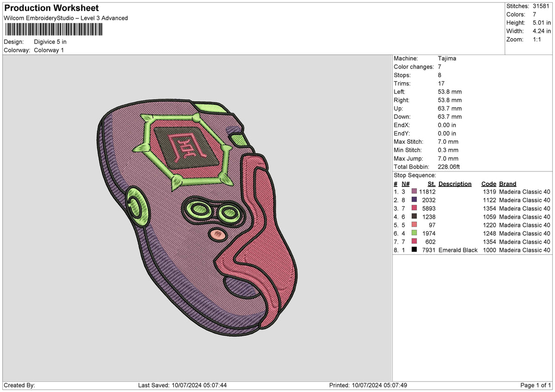Click stitch count '5893' in stop 3
Viewport: 555px width, 392px height.
pyautogui.click(x=429, y=208)
